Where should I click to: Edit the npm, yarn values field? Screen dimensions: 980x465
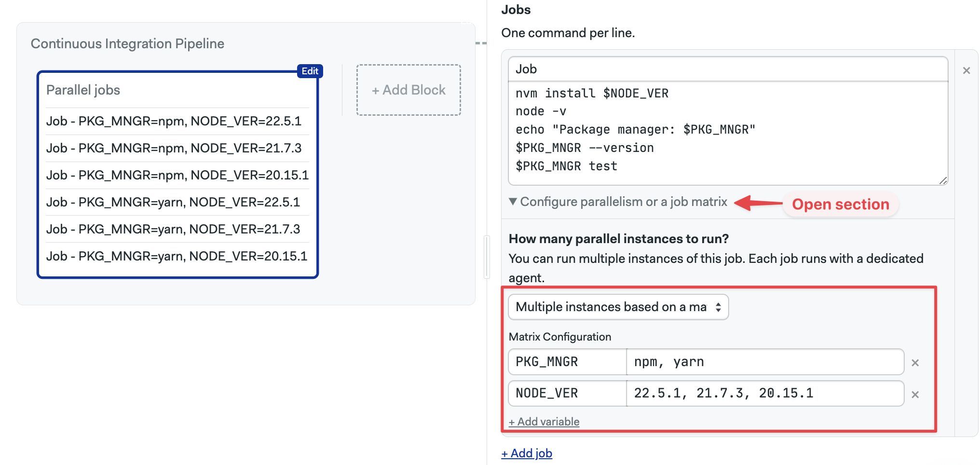pos(764,362)
